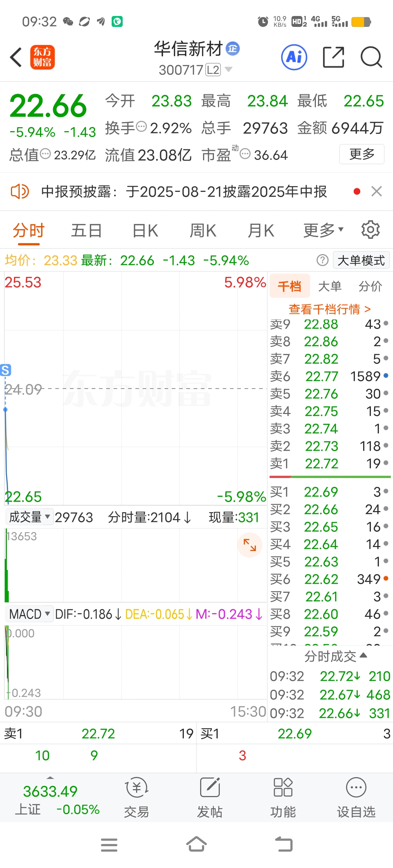Screen dimensions: 393x868
Task: Expand stock code 300717 dropdown arrow
Action: [228, 69]
